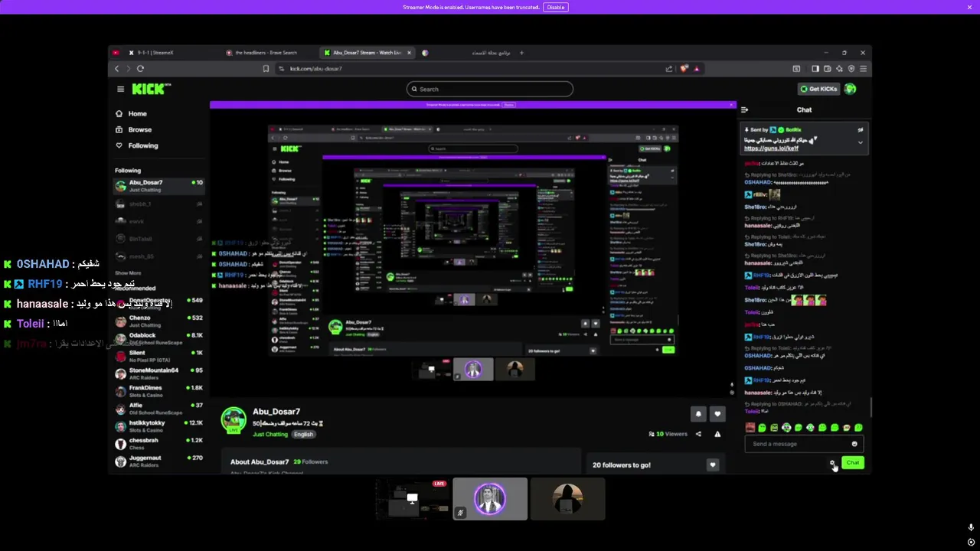Open the Kick hamburger sidebar menu
Viewport: 980px width, 551px height.
pyautogui.click(x=120, y=89)
